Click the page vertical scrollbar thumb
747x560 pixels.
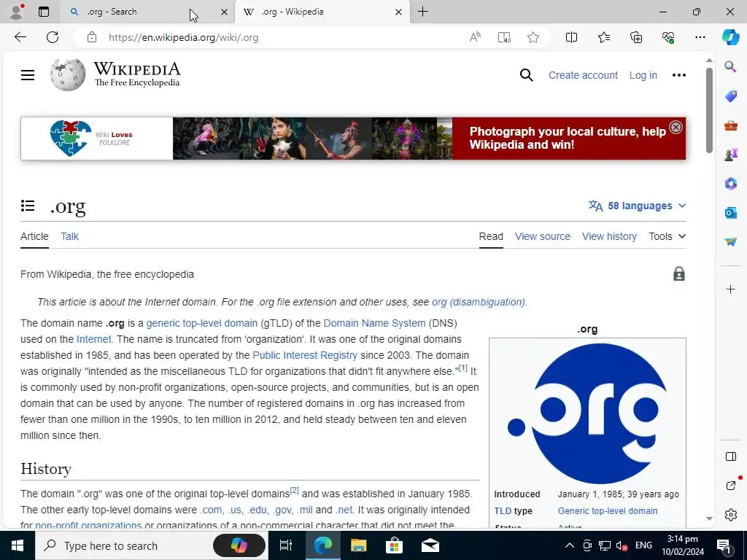coord(709,111)
